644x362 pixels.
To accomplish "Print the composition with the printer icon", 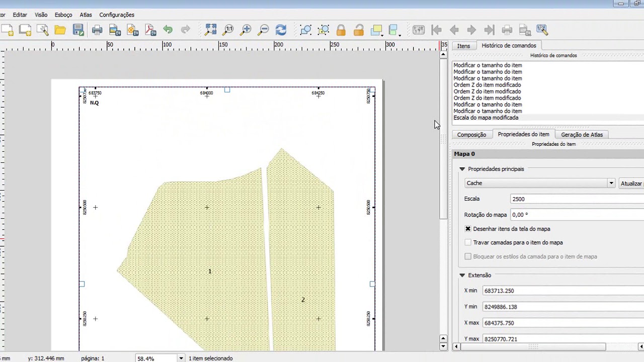I will 97,30.
